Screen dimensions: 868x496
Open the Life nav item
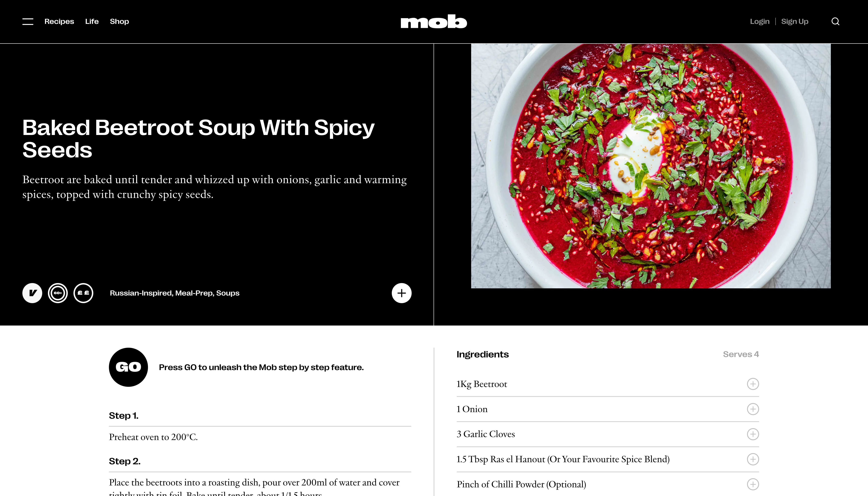pyautogui.click(x=92, y=22)
